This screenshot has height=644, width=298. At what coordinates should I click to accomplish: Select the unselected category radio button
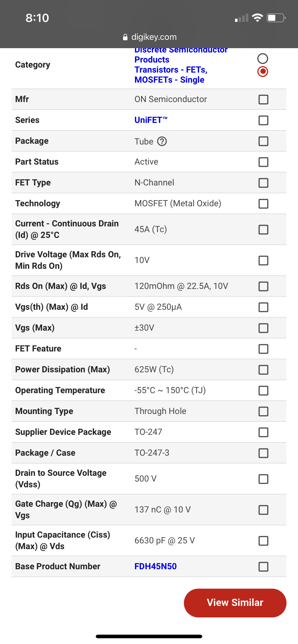[263, 59]
